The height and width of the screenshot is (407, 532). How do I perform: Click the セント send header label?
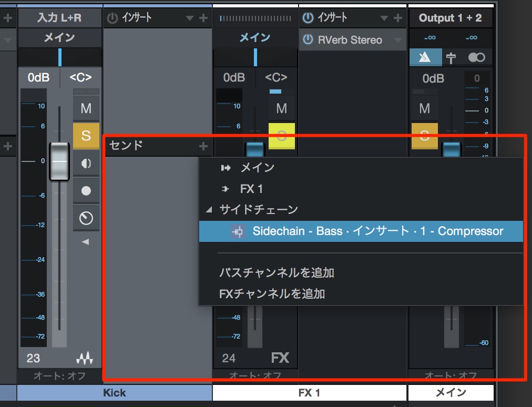point(126,146)
